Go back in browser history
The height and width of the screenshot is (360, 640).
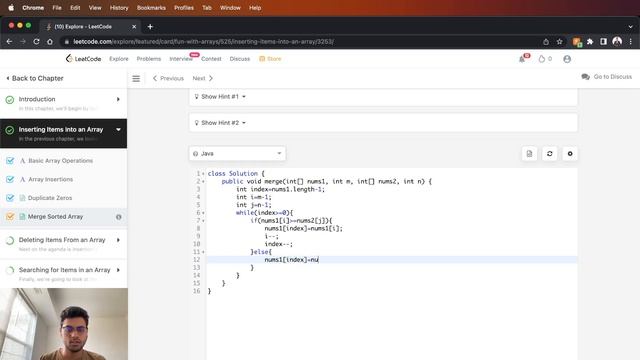(x=9, y=42)
